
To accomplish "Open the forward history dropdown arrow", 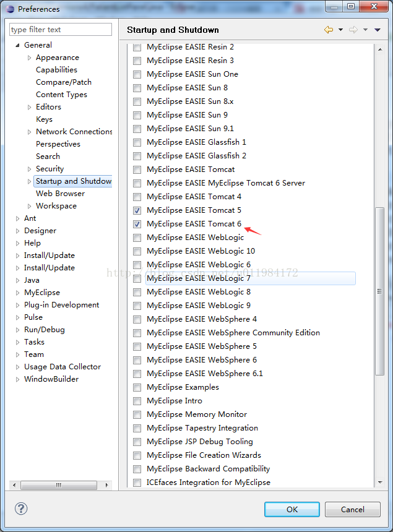I will [365, 30].
